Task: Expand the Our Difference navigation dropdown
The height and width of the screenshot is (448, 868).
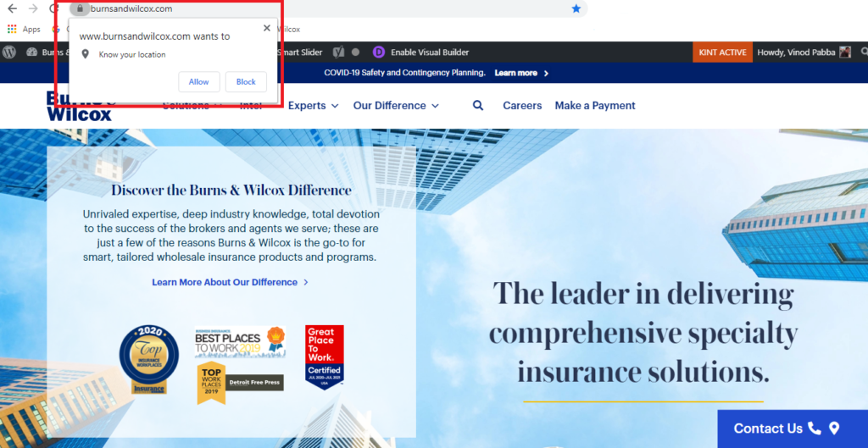Action: click(396, 106)
